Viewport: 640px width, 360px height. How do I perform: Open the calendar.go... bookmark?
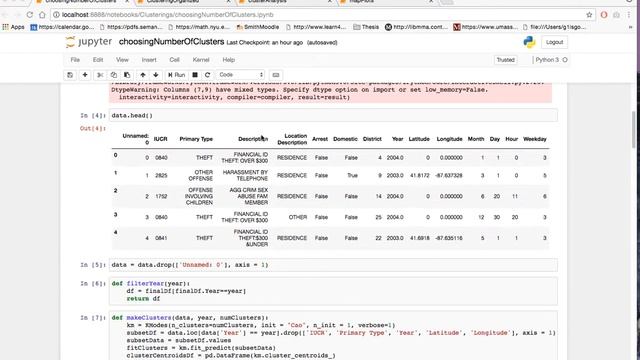click(62, 27)
